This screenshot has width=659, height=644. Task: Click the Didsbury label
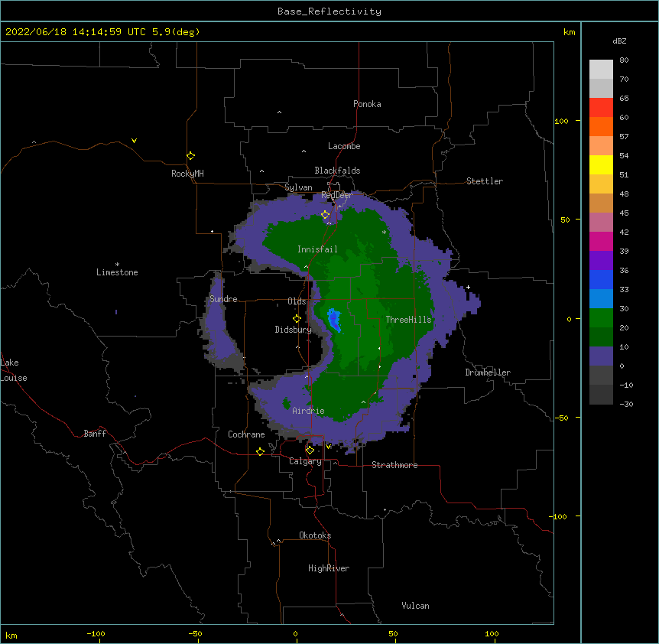click(294, 330)
